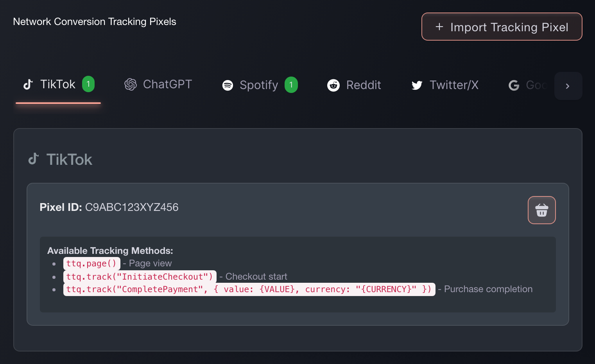Screen dimensions: 595x364
Task: Click the "Purchase completion" description text
Action: click(x=488, y=289)
